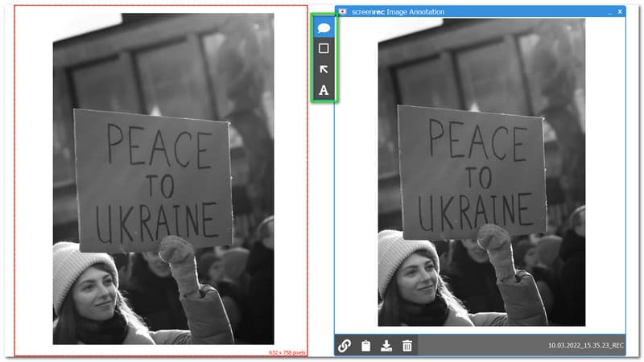The width and height of the screenshot is (644, 362).
Task: Delete the capture with the trash icon
Action: (x=407, y=346)
